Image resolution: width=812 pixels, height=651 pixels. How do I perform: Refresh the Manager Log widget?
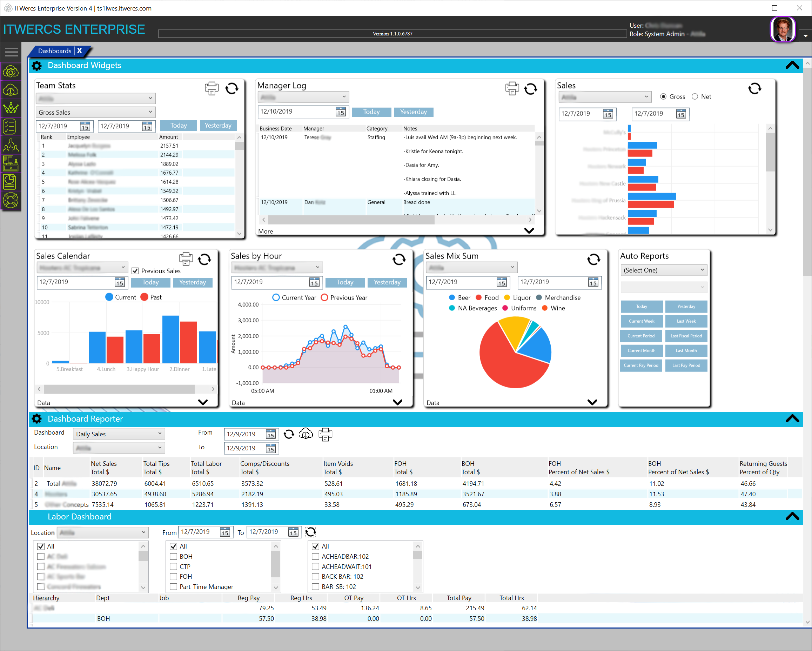click(x=530, y=89)
